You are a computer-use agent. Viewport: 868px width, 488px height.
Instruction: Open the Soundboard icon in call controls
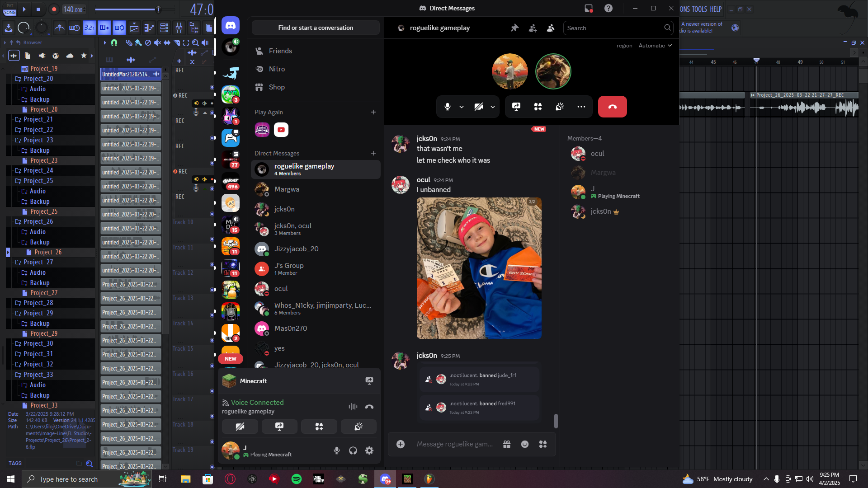(560, 107)
